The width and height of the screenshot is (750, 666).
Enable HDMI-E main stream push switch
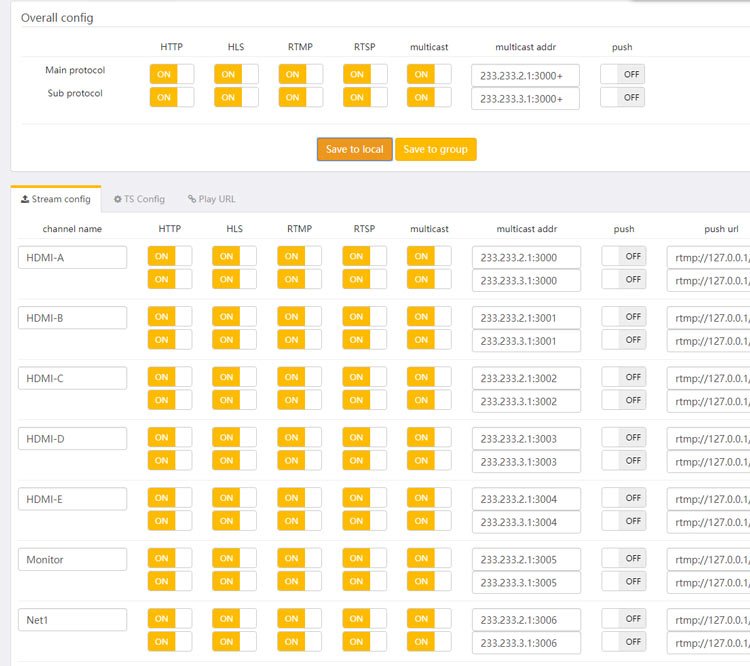click(x=624, y=498)
